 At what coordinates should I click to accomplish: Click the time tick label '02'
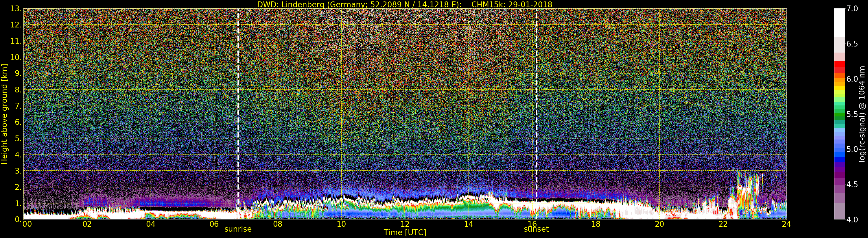click(x=87, y=224)
